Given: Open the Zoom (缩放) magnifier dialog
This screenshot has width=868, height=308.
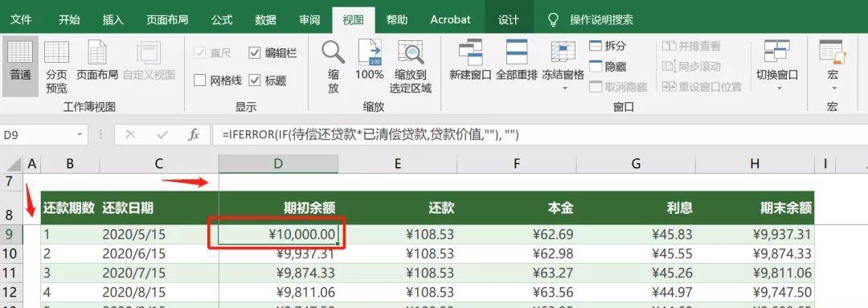Looking at the screenshot, I should (x=334, y=66).
